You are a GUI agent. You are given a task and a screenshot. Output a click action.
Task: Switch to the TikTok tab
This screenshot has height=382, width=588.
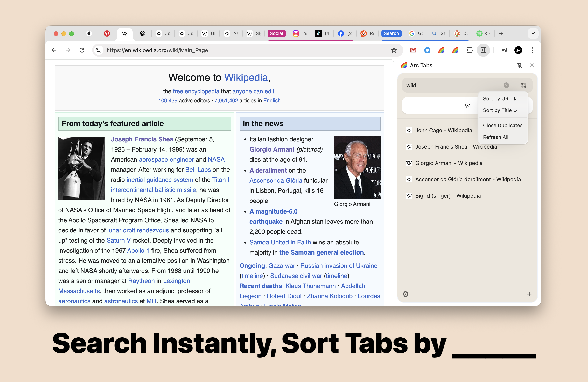pyautogui.click(x=322, y=33)
